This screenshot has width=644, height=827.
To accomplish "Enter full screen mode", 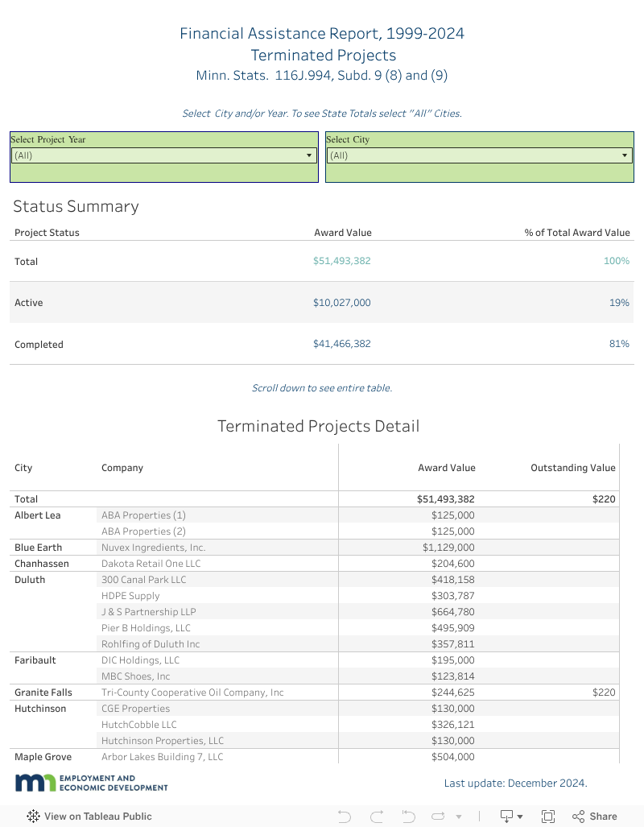I will 548,816.
